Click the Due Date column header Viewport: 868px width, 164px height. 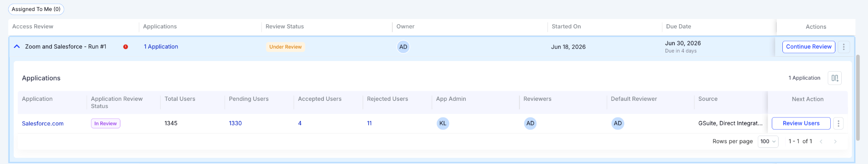pos(679,26)
